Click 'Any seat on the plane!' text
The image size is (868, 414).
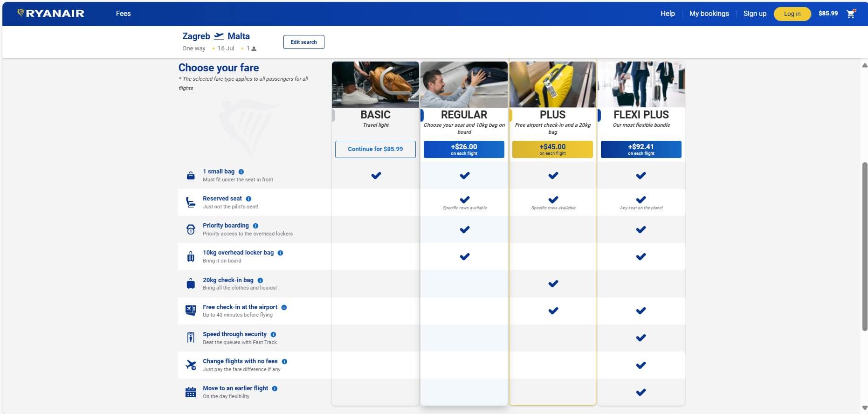[x=641, y=208]
